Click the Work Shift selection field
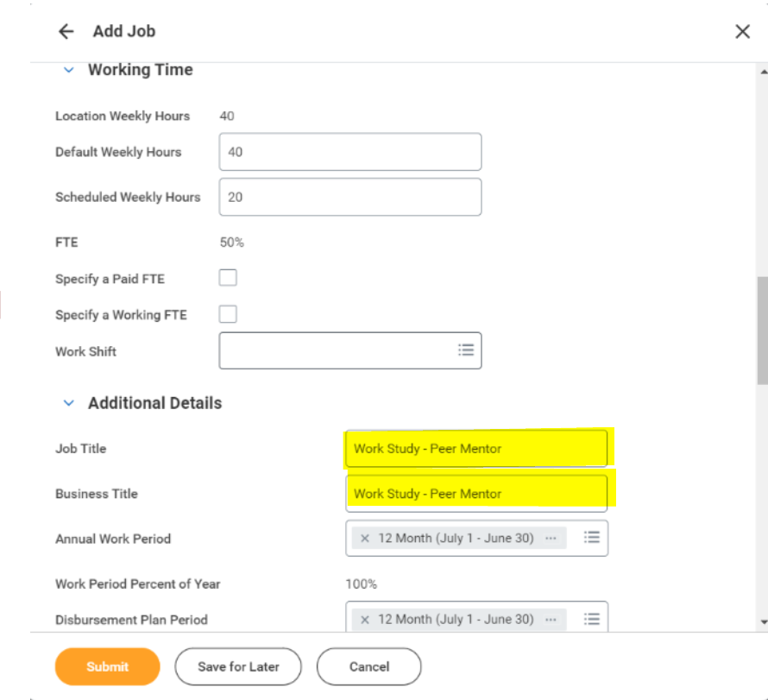 (x=337, y=350)
